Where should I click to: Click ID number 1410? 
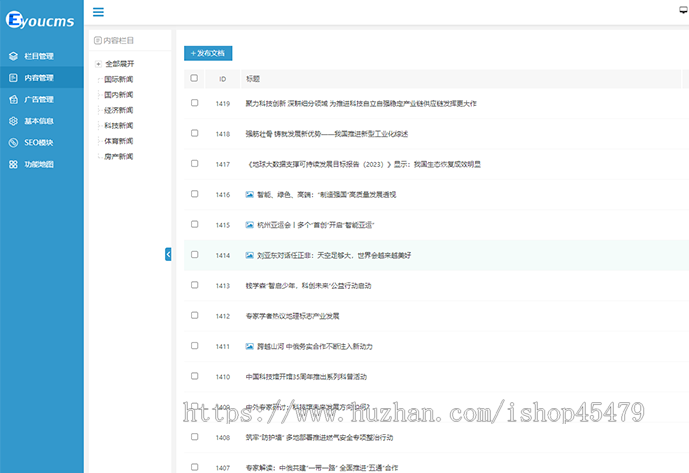223,377
